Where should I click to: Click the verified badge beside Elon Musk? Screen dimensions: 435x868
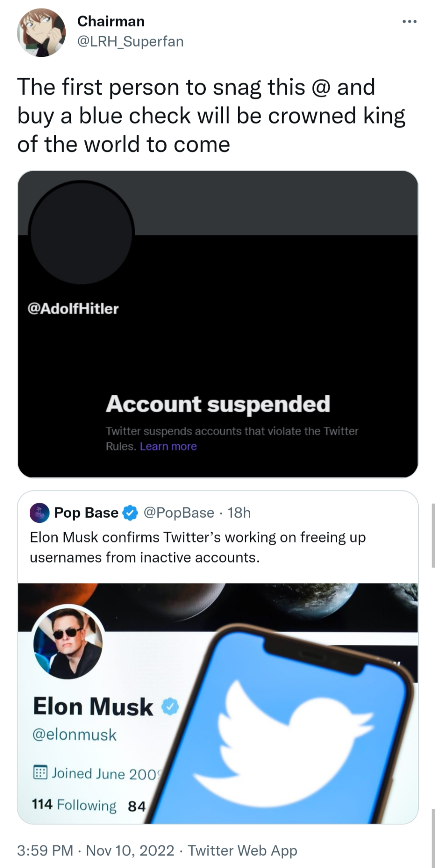click(170, 707)
